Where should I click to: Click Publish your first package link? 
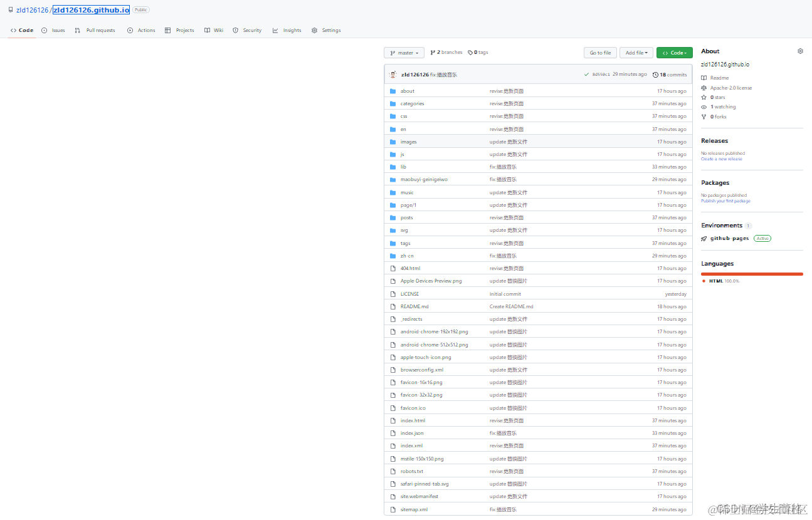click(x=725, y=201)
